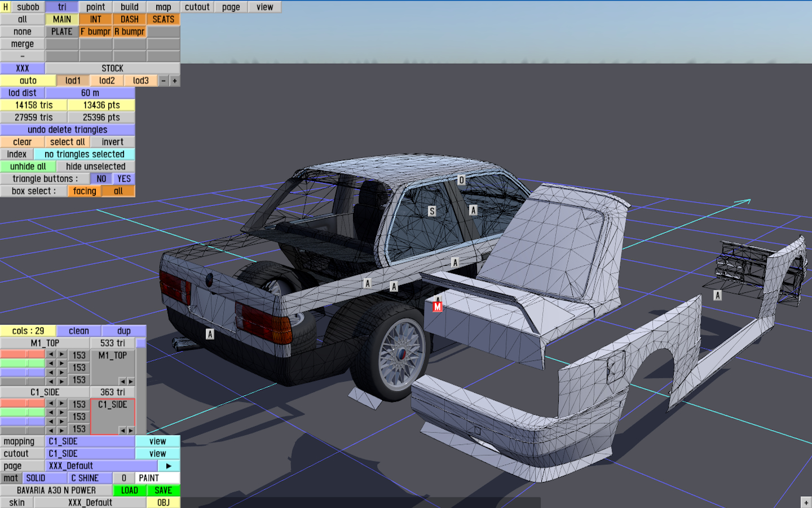812x508 pixels.
Task: Set triangle buttons to YES
Action: pyautogui.click(x=124, y=179)
